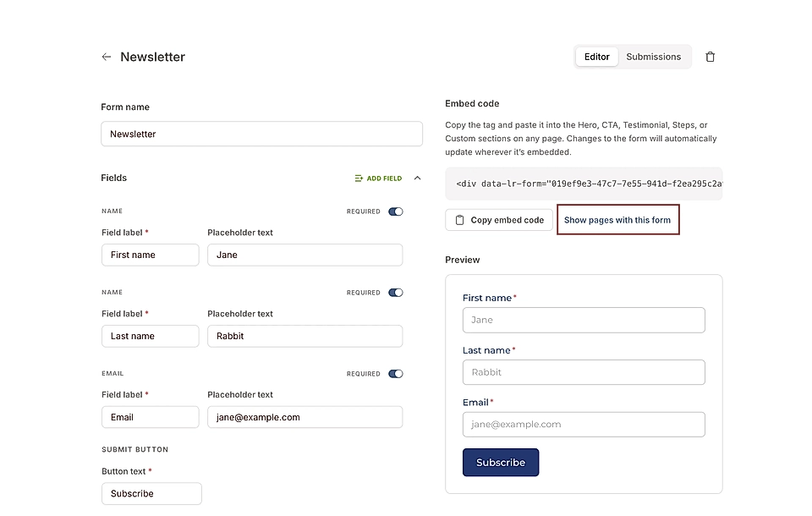This screenshot has height=516, width=812.
Task: Edit the jane@example.com placeholder input
Action: pos(305,418)
